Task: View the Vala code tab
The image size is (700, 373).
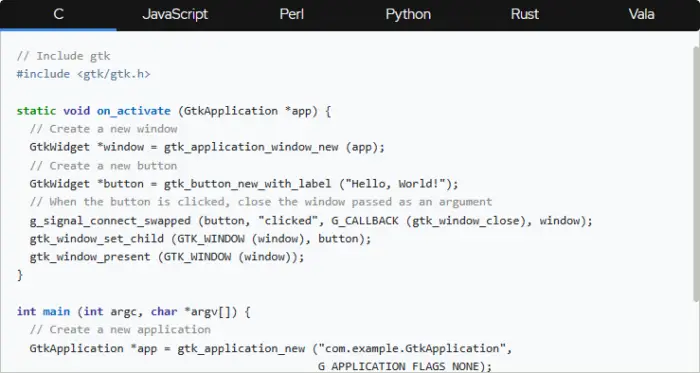Action: (642, 15)
